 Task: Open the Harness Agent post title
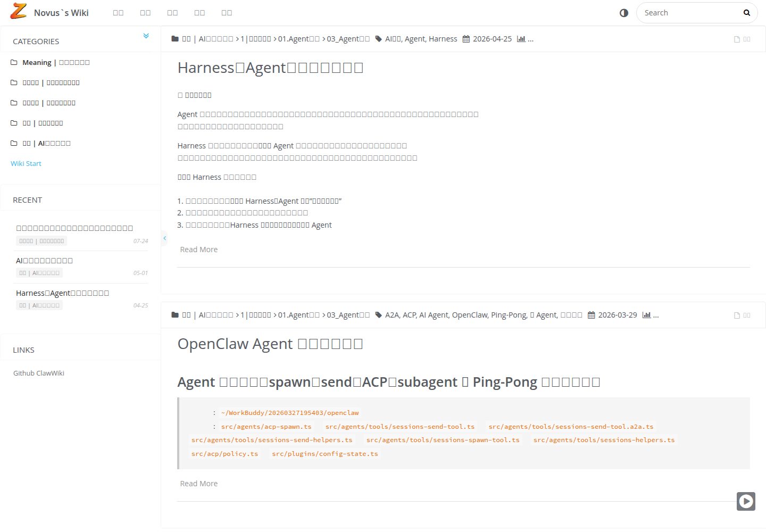click(x=270, y=68)
